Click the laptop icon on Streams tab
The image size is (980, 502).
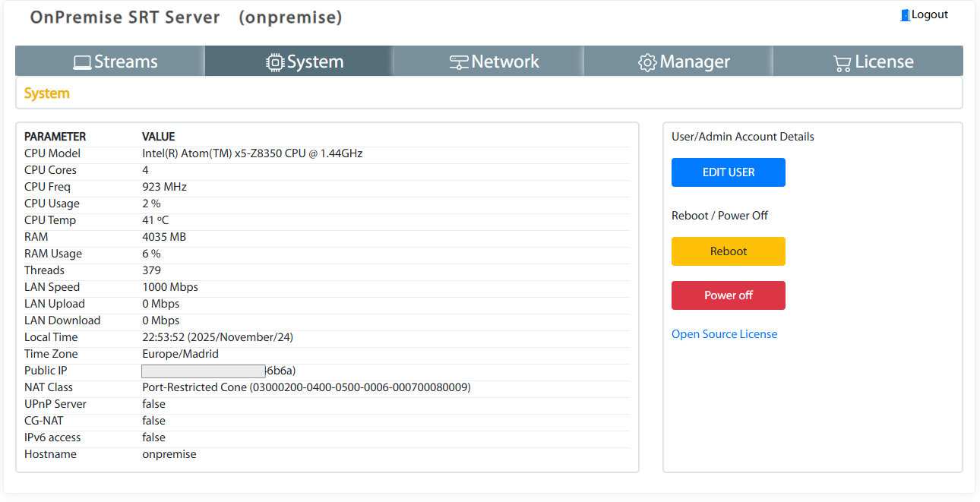[x=82, y=63]
